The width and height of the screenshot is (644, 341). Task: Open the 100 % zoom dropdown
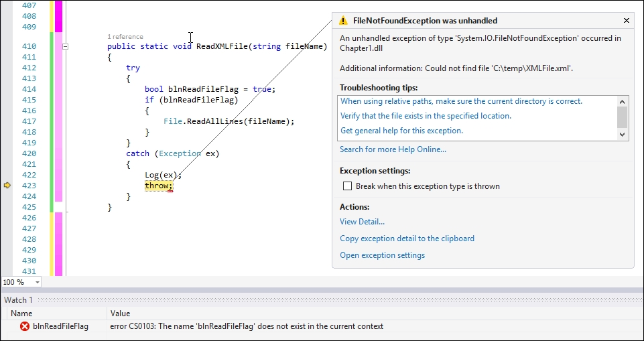click(38, 282)
